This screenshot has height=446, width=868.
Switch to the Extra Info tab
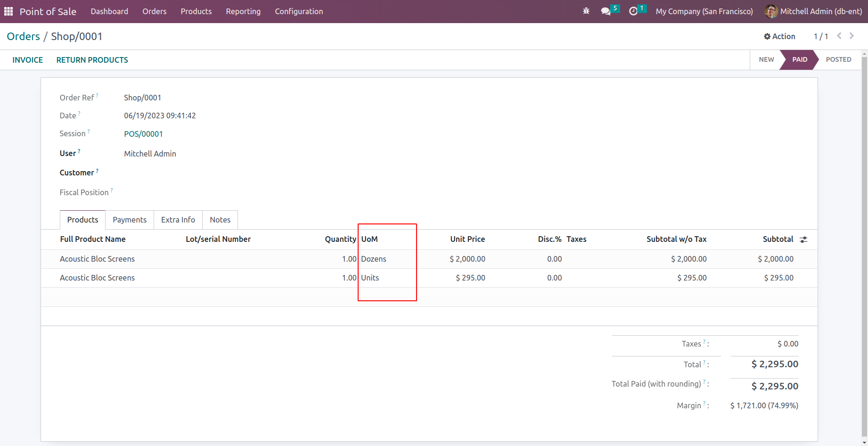178,220
